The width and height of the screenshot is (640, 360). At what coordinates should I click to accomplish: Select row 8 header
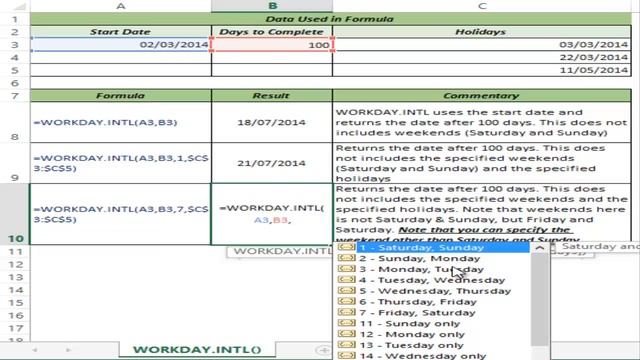point(15,122)
